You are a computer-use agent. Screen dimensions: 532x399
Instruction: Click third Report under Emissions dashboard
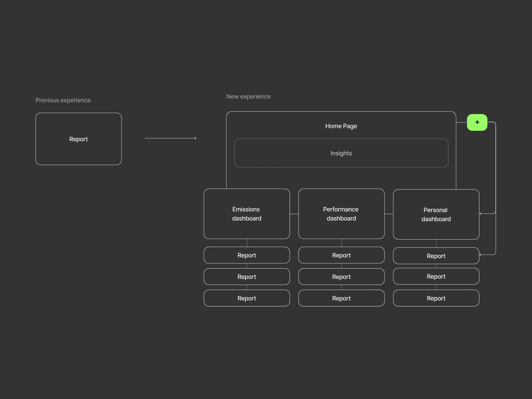(x=246, y=298)
